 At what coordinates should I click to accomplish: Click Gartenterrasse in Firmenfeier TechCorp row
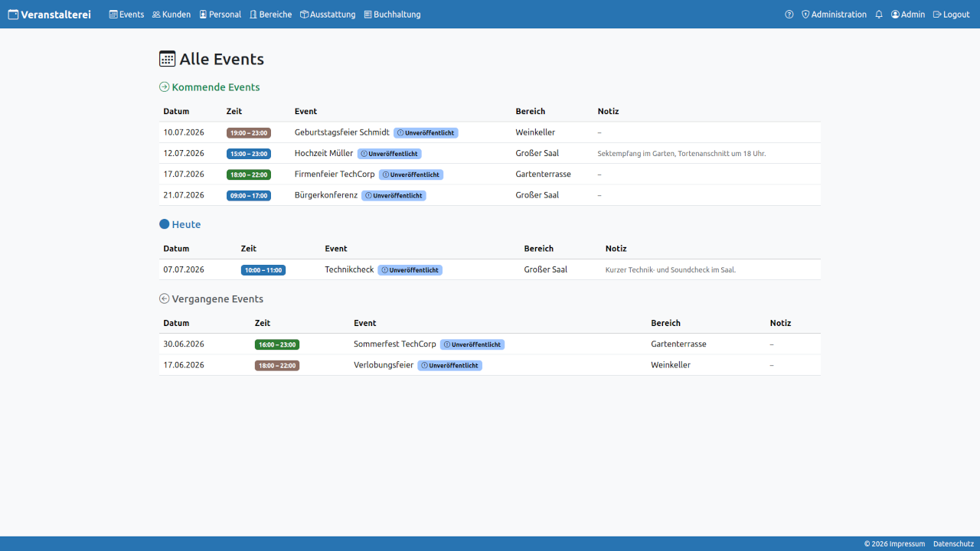tap(544, 174)
